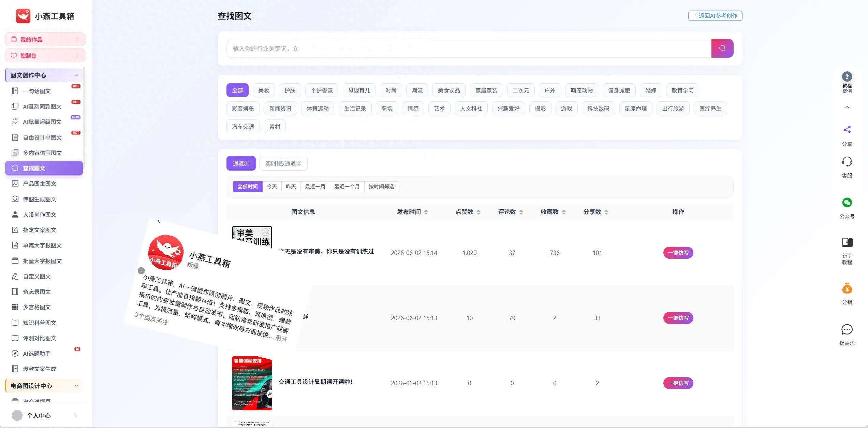
Task: Select the 萌宠动物 category tag
Action: click(582, 90)
